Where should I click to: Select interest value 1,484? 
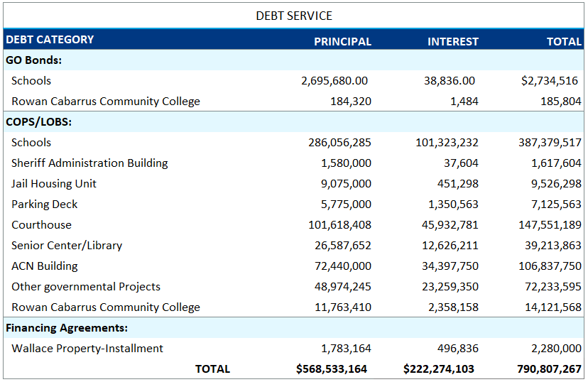(x=464, y=102)
